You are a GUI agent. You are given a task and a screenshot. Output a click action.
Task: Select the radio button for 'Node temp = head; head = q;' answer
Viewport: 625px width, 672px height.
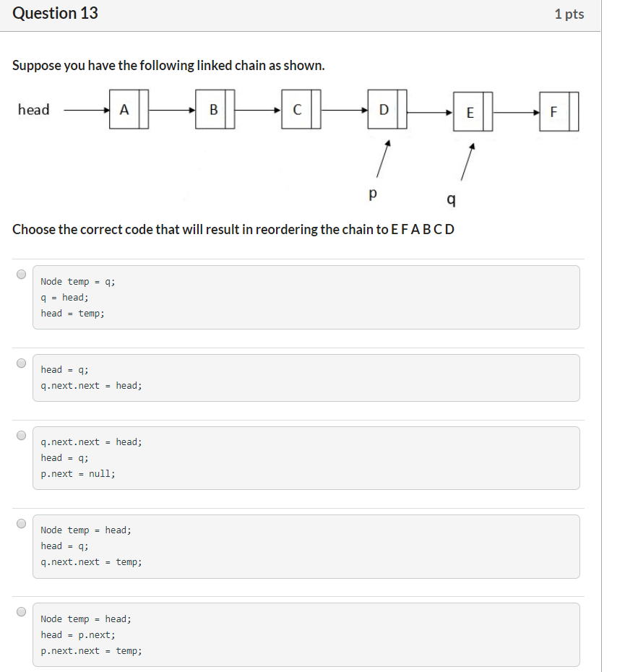[x=22, y=524]
